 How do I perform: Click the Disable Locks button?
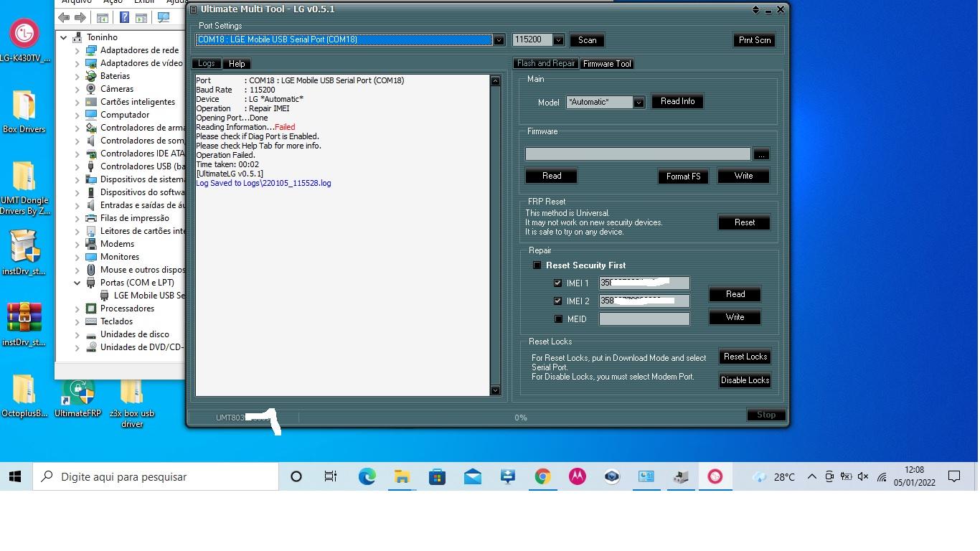745,380
